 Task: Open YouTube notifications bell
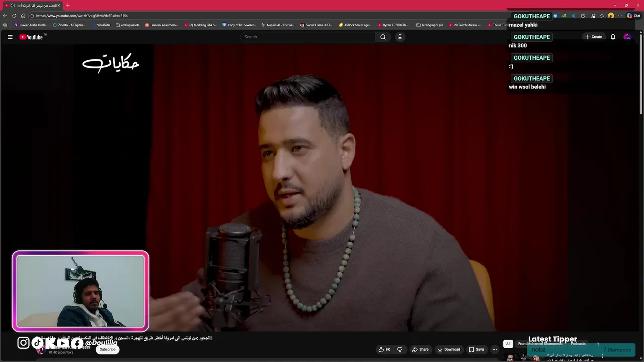[613, 37]
